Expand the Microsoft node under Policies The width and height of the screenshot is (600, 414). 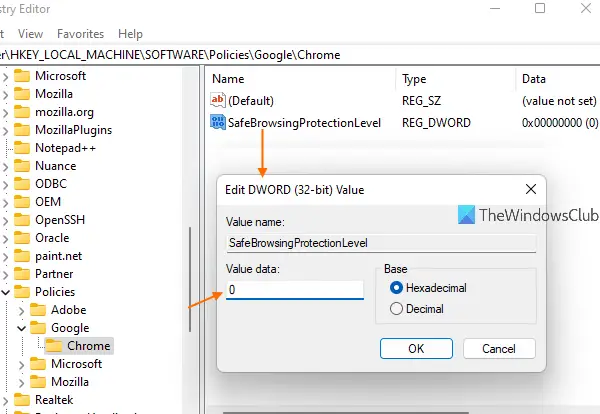(x=21, y=364)
